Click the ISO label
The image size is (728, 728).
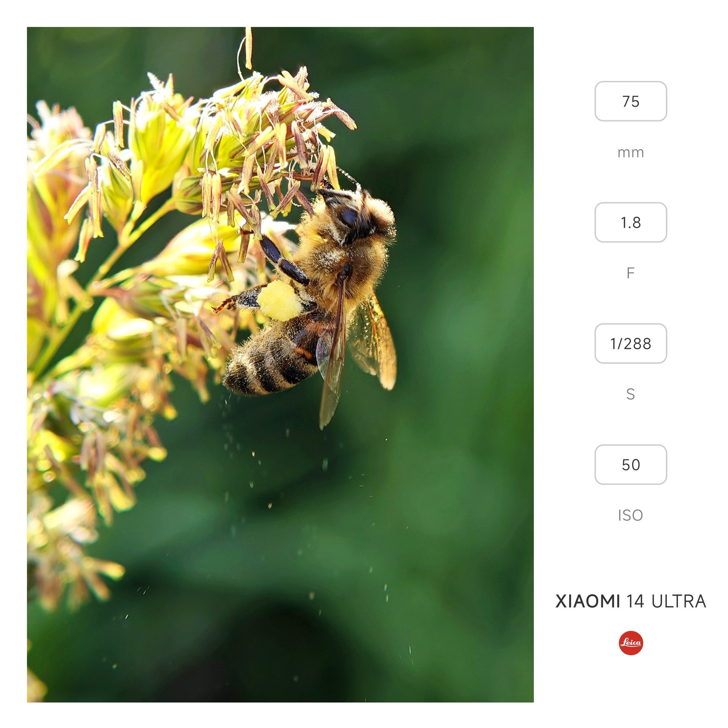tap(630, 515)
